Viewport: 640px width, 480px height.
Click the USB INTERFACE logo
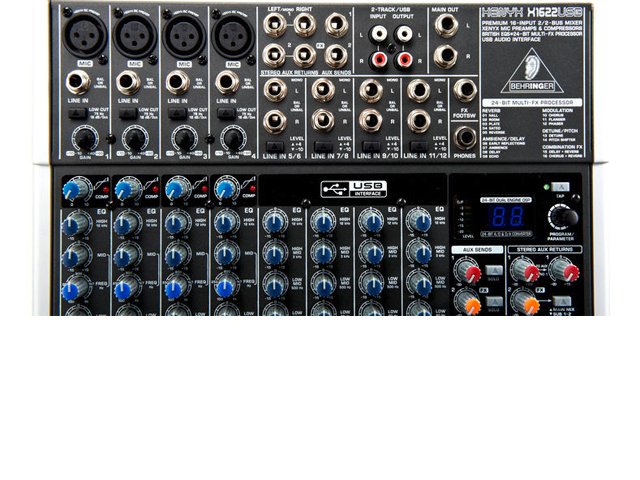[353, 189]
